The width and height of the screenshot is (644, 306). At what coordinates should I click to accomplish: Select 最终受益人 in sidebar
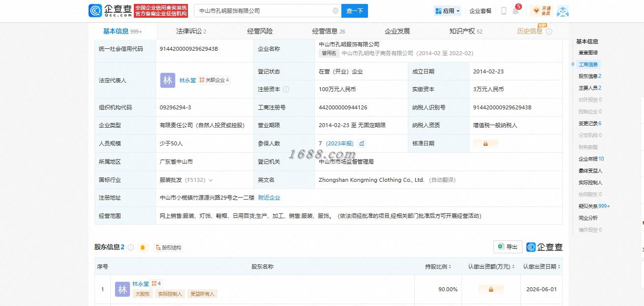[x=590, y=170]
